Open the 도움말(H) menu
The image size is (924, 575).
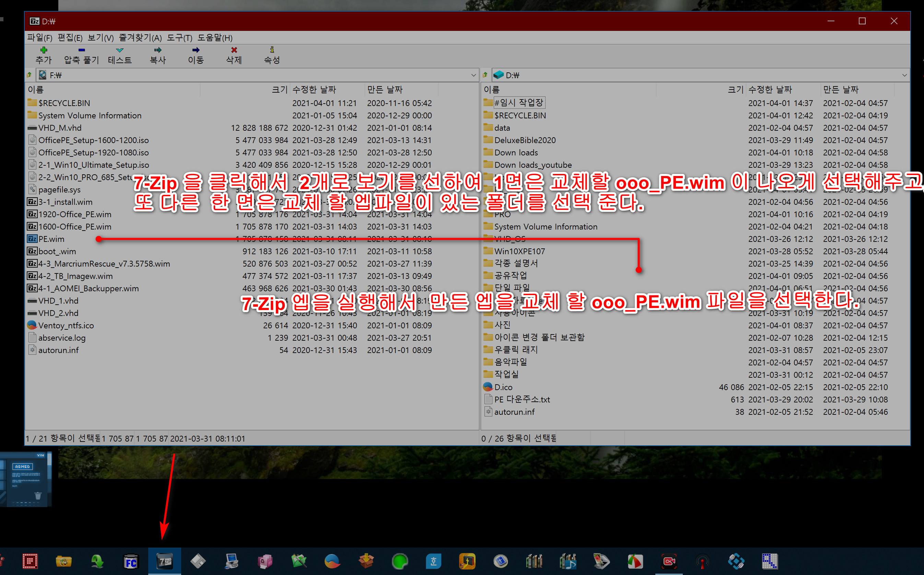click(214, 38)
